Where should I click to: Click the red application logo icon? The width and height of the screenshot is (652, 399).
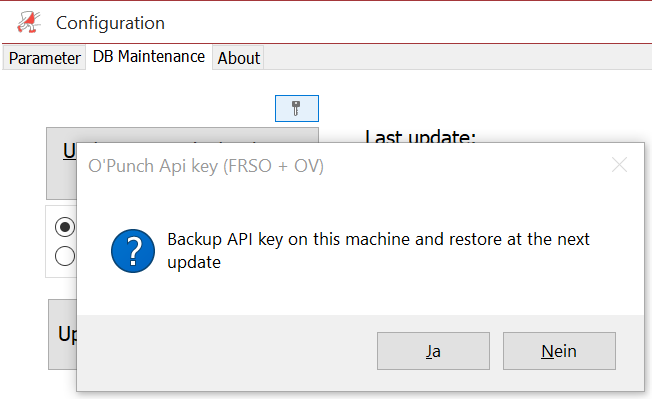click(29, 22)
